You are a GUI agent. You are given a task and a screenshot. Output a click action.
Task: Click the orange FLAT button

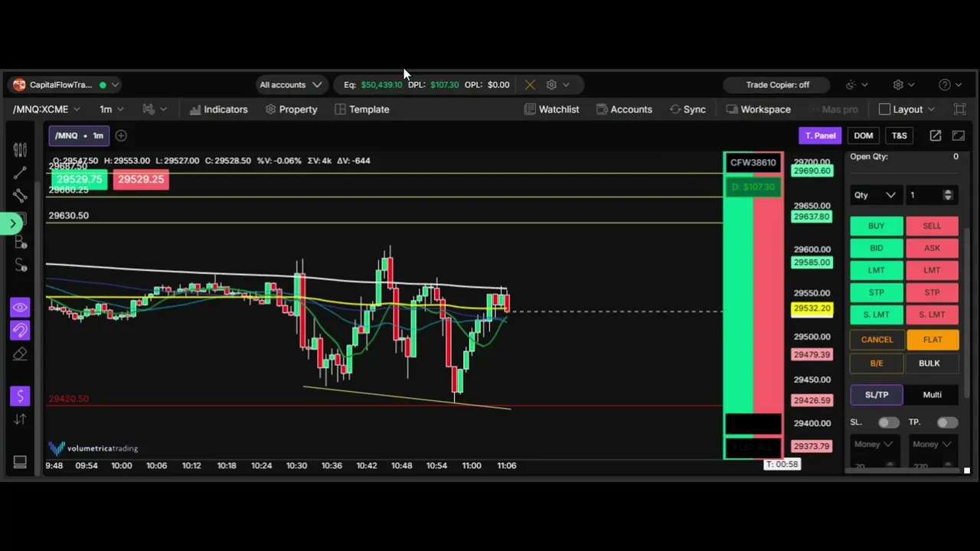click(x=932, y=340)
